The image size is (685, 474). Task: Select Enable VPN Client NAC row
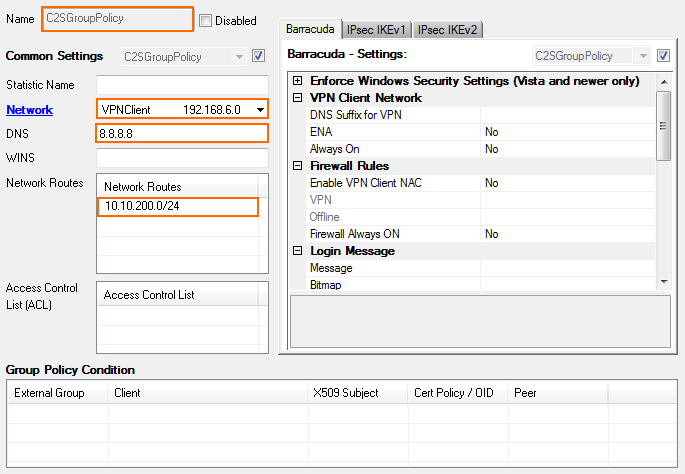click(x=481, y=183)
